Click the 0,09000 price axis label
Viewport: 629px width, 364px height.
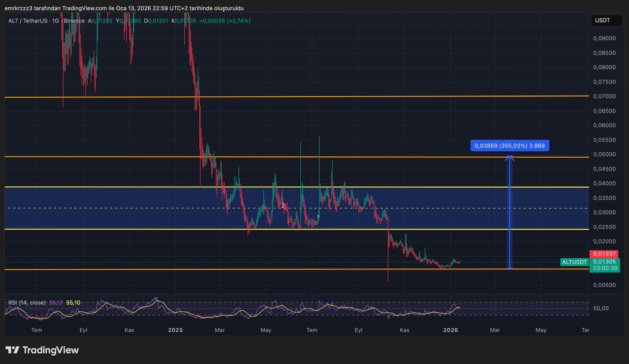604,38
